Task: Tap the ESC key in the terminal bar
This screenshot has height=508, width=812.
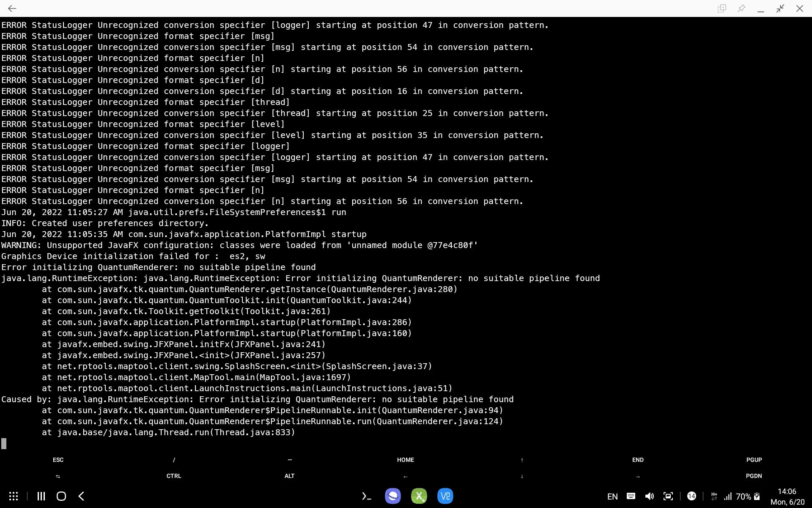Action: click(58, 460)
